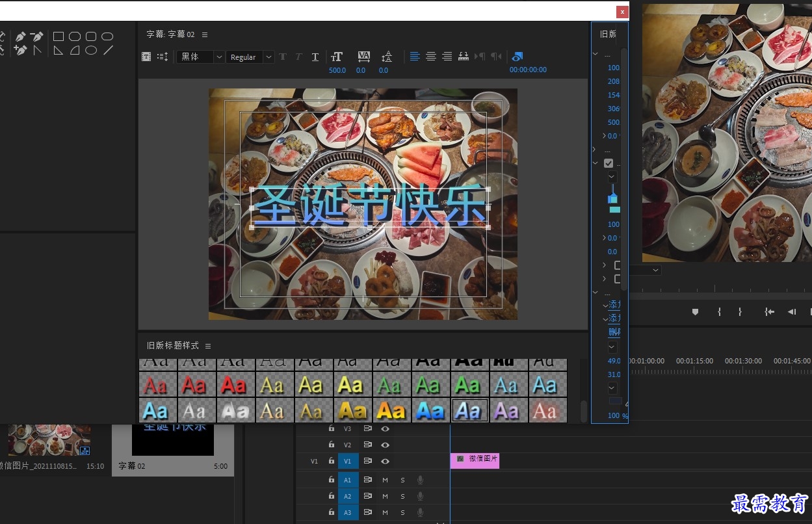812x524 pixels.
Task: Open the 字幕 panel menu
Action: click(x=205, y=34)
